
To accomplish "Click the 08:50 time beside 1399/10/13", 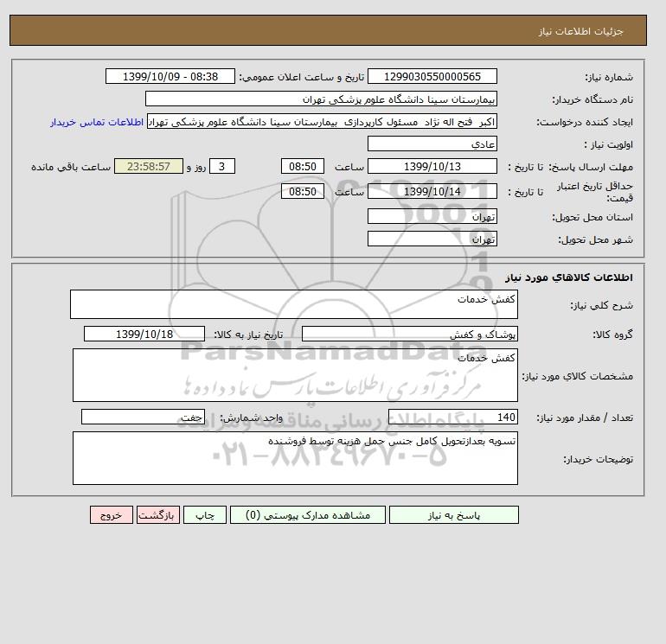I will [x=303, y=167].
